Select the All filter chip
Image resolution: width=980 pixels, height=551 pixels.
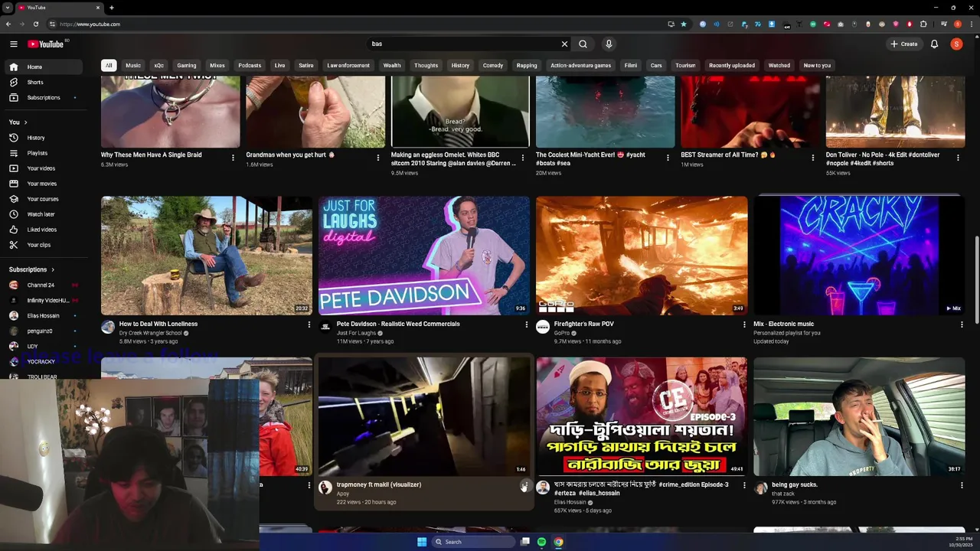[109, 65]
